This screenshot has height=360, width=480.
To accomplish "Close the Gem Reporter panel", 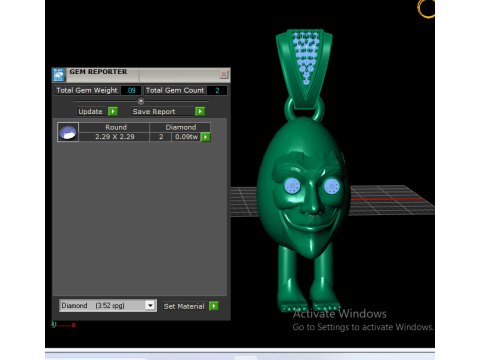I will [x=224, y=74].
